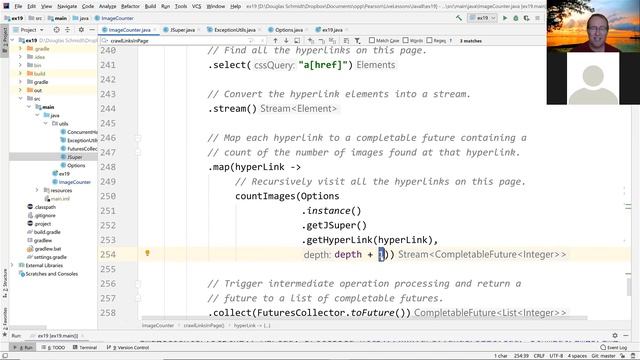Screen dimensions: 640x360
Task: Collapse the src folder
Action: click(x=20, y=98)
